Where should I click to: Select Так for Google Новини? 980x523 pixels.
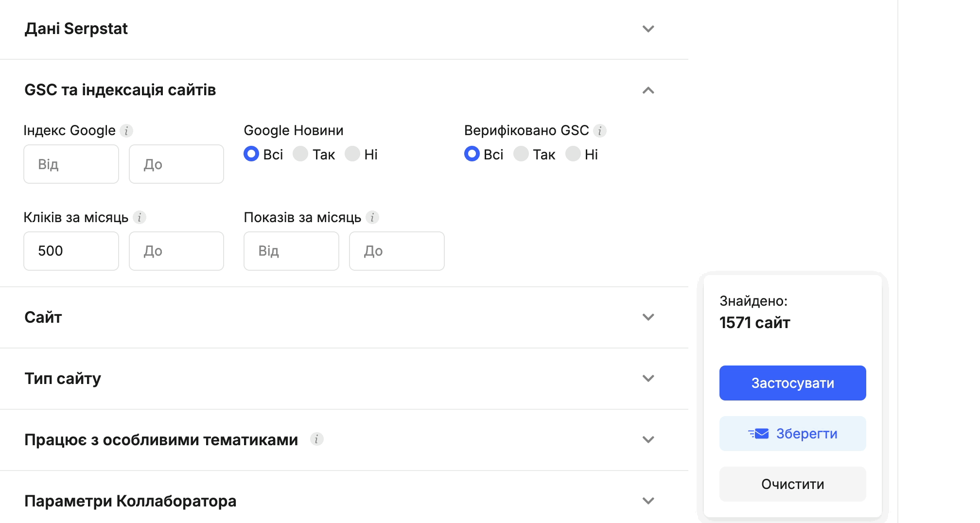point(301,154)
